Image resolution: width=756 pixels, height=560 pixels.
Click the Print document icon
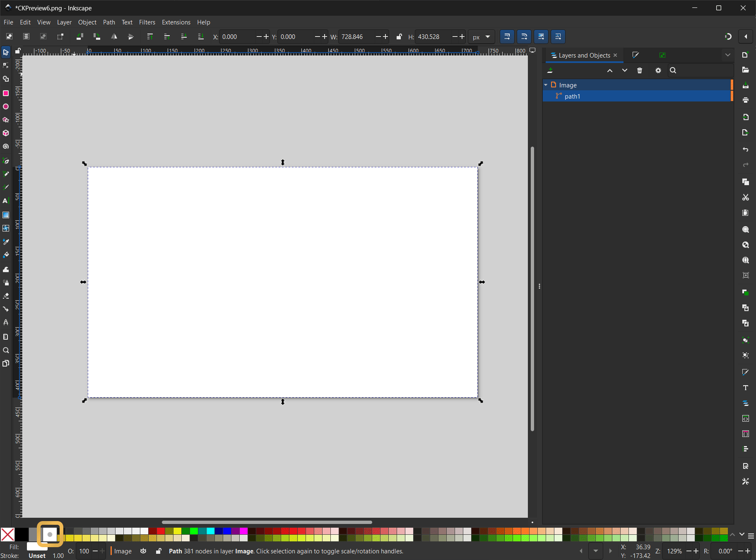click(x=746, y=100)
